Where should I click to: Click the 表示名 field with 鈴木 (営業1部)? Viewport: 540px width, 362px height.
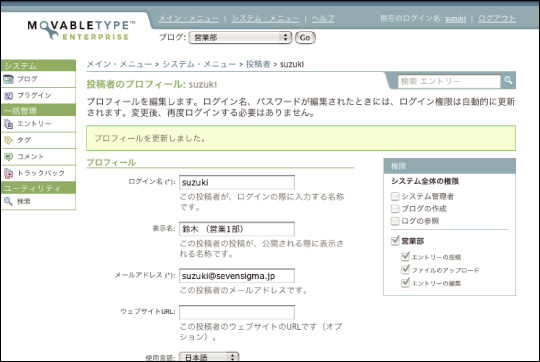click(x=237, y=229)
